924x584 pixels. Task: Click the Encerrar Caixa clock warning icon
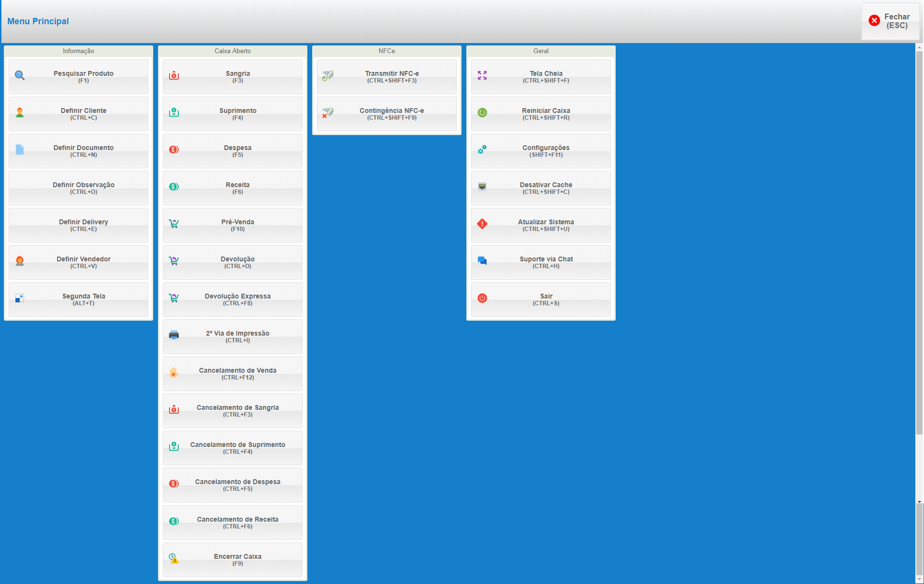pos(174,558)
